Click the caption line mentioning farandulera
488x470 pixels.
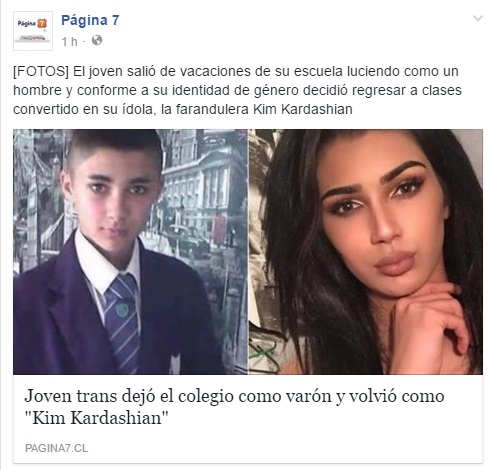183,109
